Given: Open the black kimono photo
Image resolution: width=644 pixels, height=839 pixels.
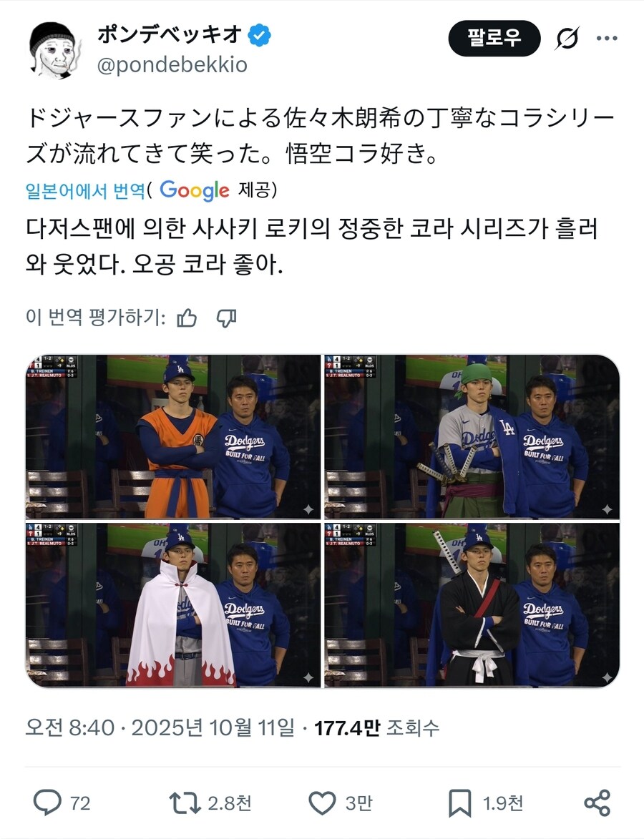Looking at the screenshot, I should coord(472,605).
